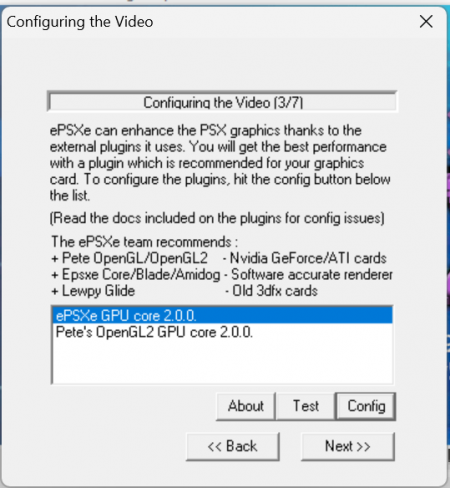Open the Config button for video plugin

coord(366,406)
